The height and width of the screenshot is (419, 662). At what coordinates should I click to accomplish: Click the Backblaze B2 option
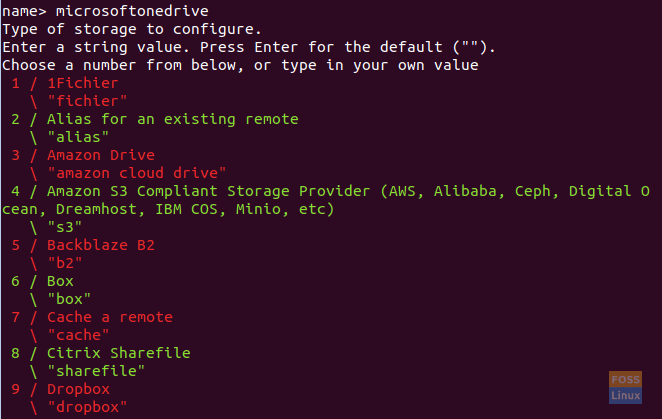(x=83, y=245)
